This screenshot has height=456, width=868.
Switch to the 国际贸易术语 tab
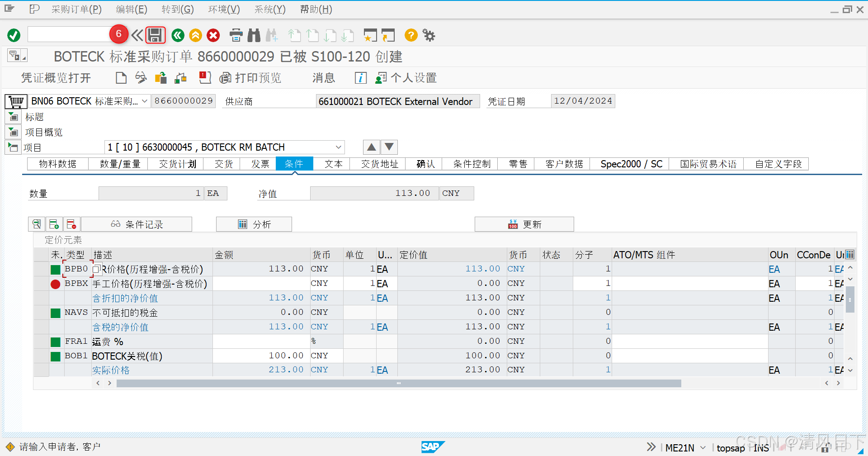point(708,164)
